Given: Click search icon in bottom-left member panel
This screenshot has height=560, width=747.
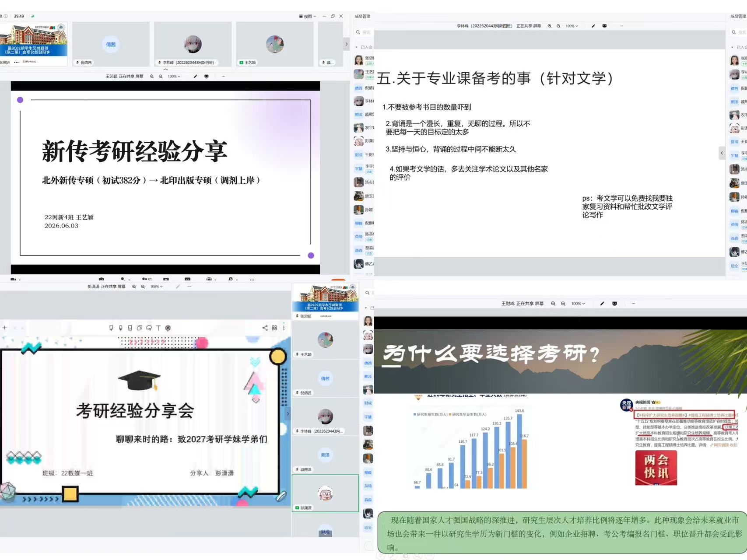Looking at the screenshot, I should (367, 293).
